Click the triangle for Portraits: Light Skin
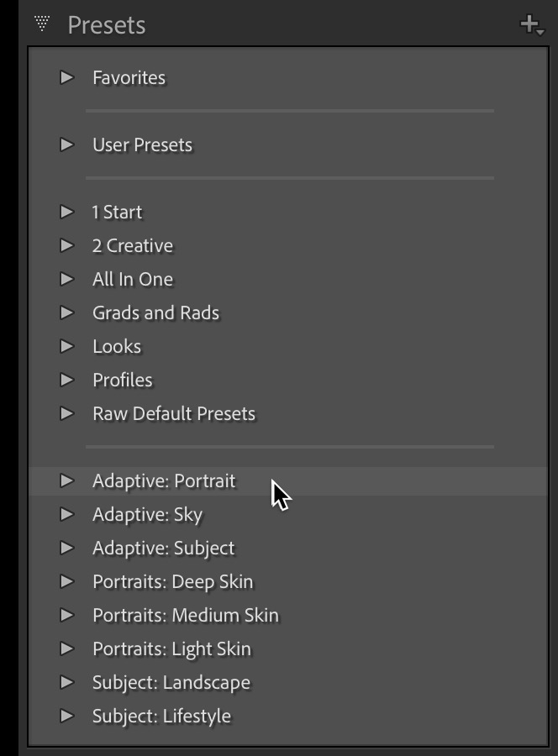The height and width of the screenshot is (756, 558). point(67,648)
